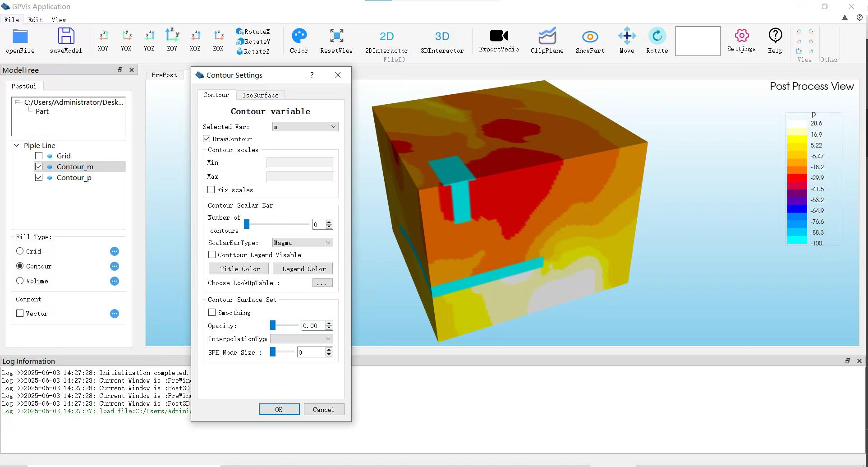
Task: Open the ScalarBarType Magma dropdown
Action: [x=303, y=243]
